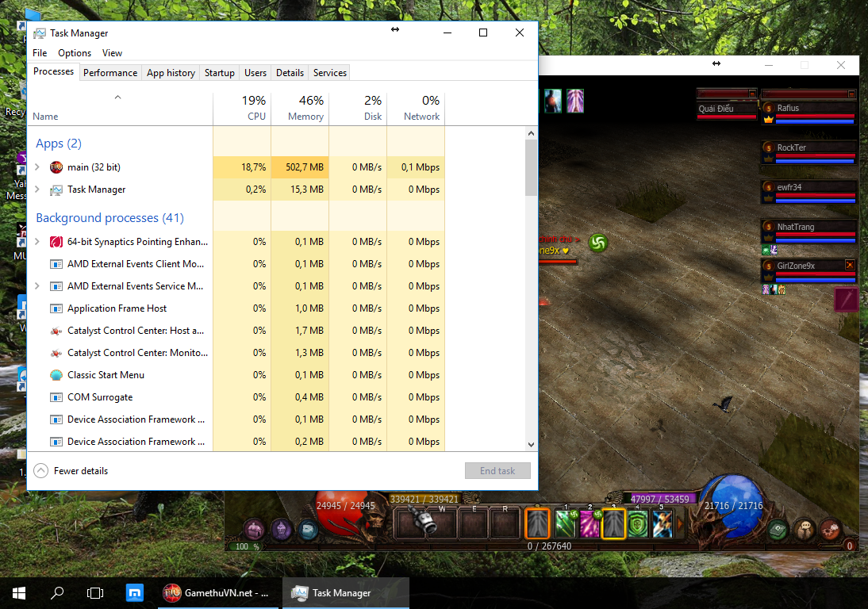
Task: Click the process list scrollbar thumb
Action: point(531,167)
